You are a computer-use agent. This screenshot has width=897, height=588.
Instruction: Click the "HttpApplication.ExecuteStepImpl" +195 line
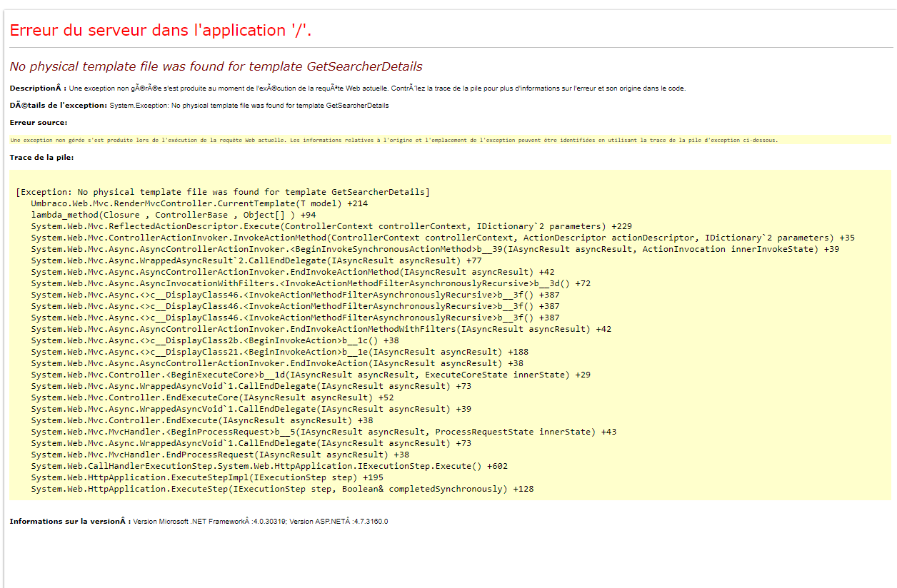pyautogui.click(x=207, y=477)
